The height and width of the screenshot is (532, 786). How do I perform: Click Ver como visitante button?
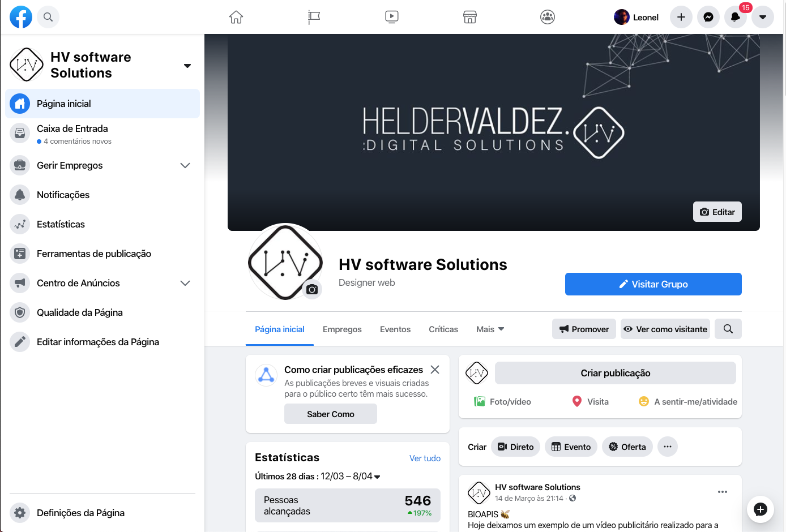[665, 329]
